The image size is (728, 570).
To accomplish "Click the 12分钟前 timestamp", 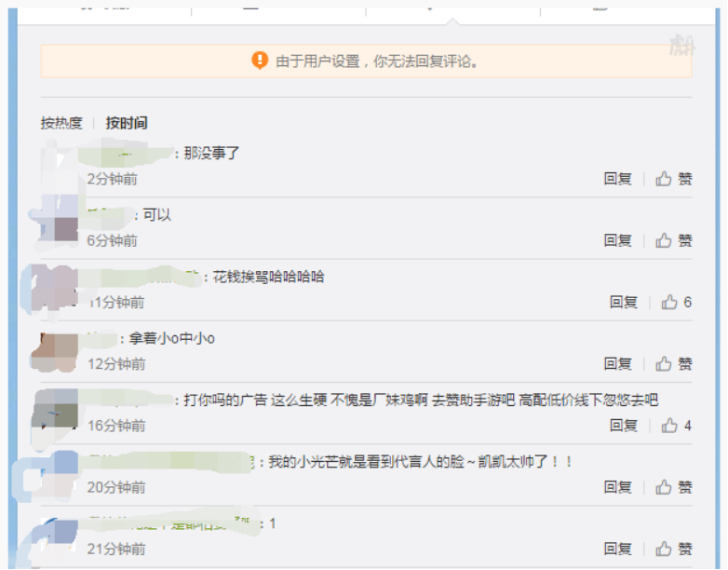I will [116, 364].
